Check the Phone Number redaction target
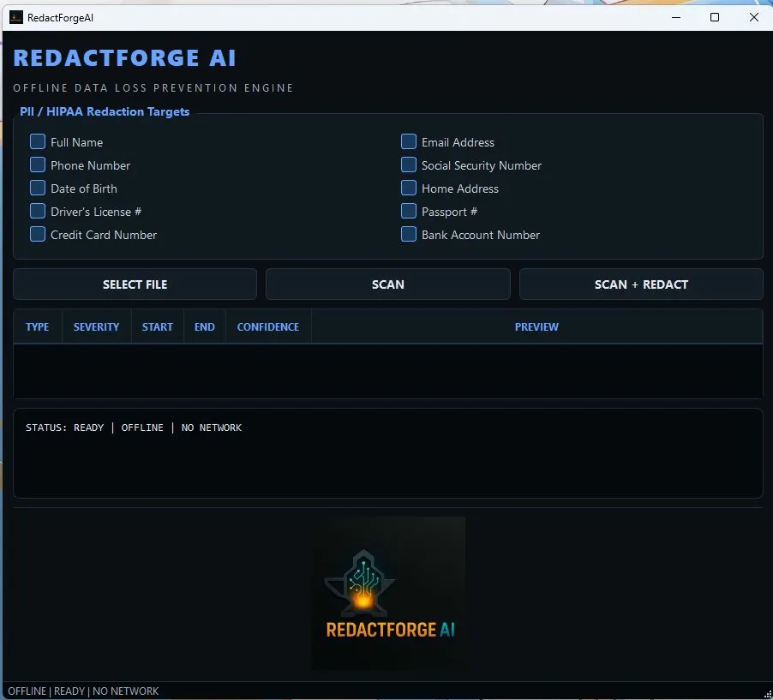 pos(38,165)
